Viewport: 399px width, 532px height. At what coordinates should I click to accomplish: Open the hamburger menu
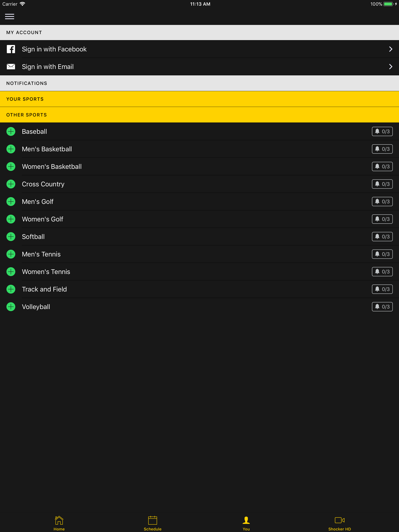(x=10, y=16)
